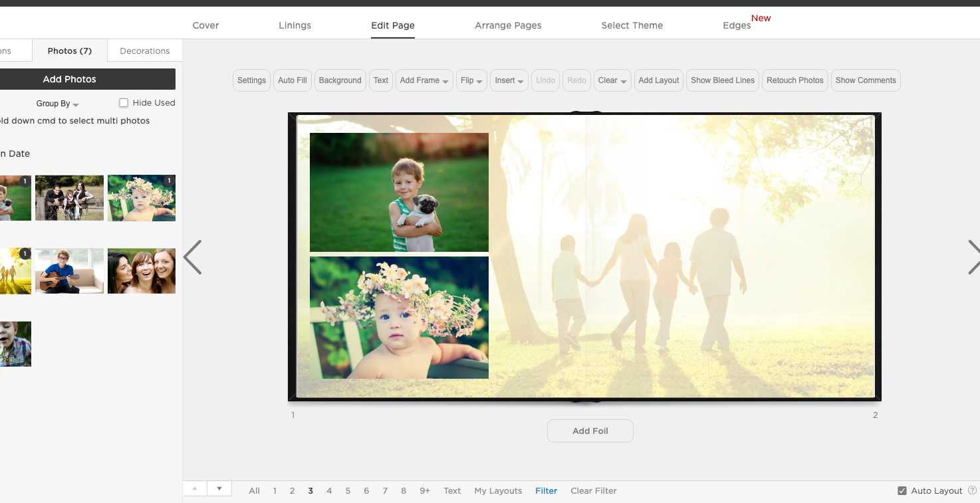Click the Auto Fill button
980x503 pixels.
point(293,80)
